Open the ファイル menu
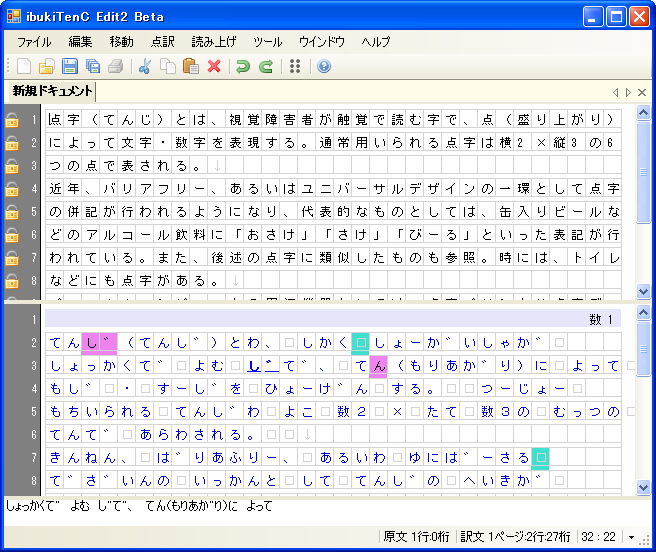The height and width of the screenshot is (552, 656). (x=34, y=42)
